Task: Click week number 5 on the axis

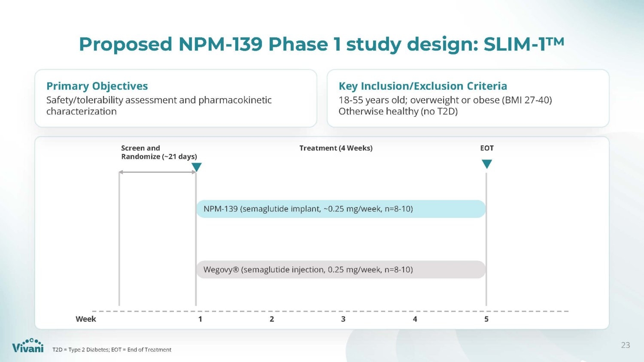Action: tap(486, 319)
